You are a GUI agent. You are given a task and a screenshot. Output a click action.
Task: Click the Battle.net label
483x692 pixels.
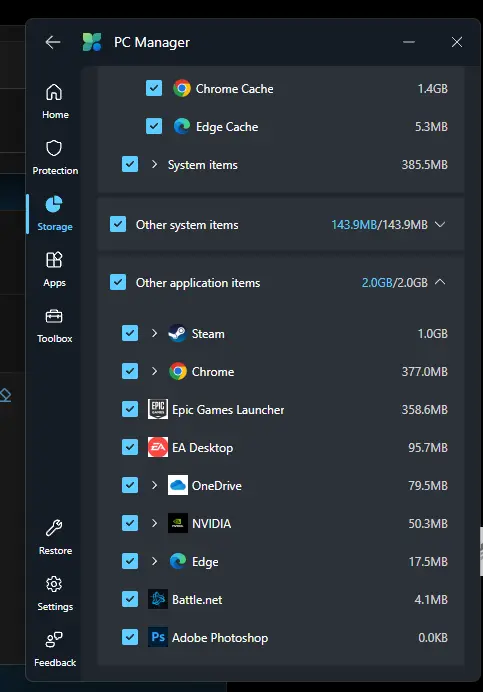click(x=197, y=600)
